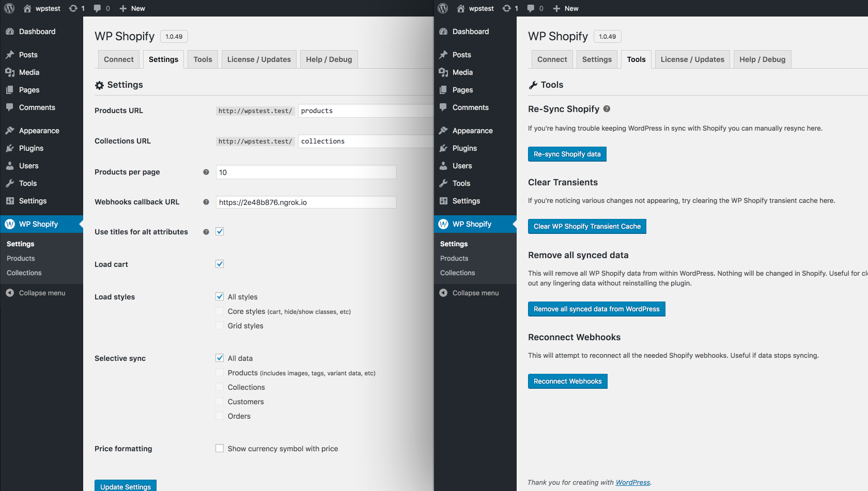Image resolution: width=868 pixels, height=491 pixels.
Task: Collapse the left admin sidebar menu
Action: click(36, 293)
